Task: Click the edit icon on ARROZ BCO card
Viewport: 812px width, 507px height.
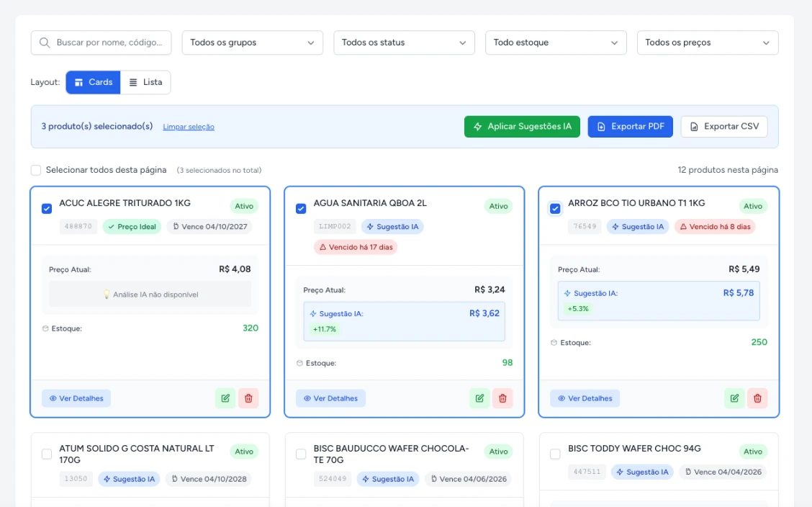Action: click(734, 398)
